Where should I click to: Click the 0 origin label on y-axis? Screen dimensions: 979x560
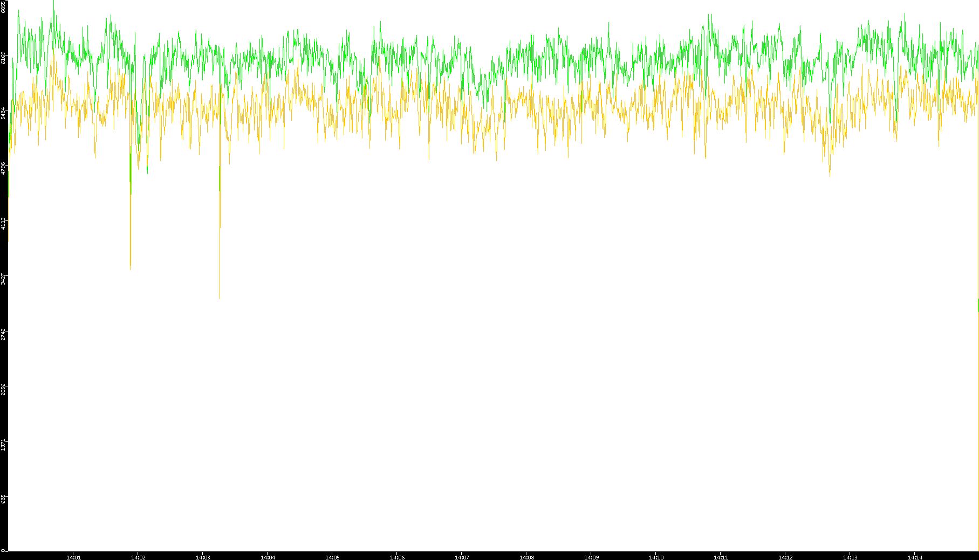[x=3, y=550]
